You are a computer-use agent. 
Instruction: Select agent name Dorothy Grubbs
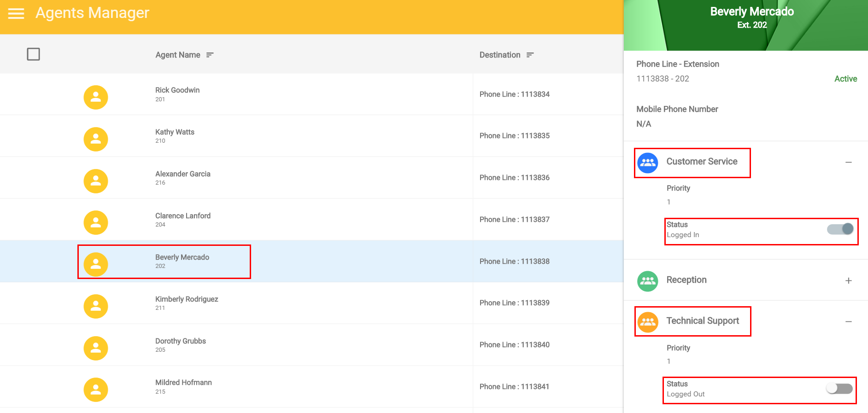(x=181, y=341)
